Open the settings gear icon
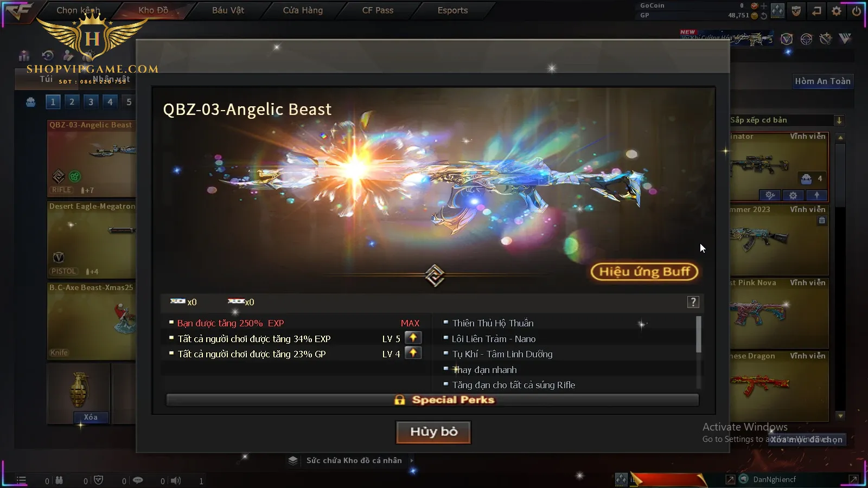The image size is (868, 488). tap(837, 11)
